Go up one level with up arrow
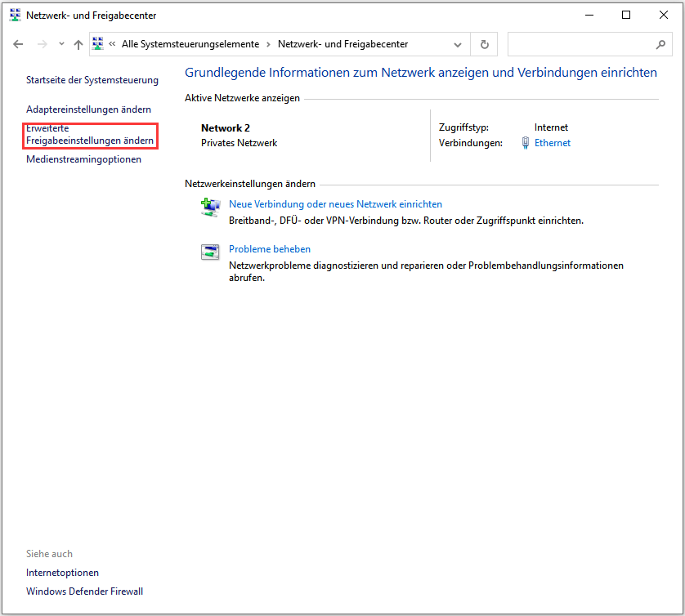The width and height of the screenshot is (685, 616). (x=78, y=44)
